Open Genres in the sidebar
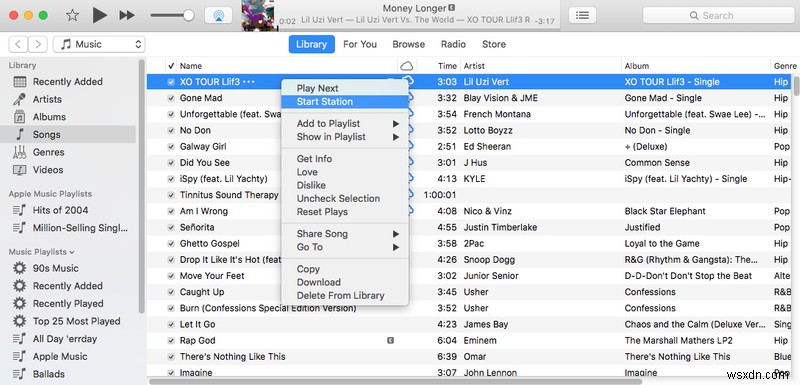Viewport: 800px width, 385px height. pyautogui.click(x=48, y=152)
